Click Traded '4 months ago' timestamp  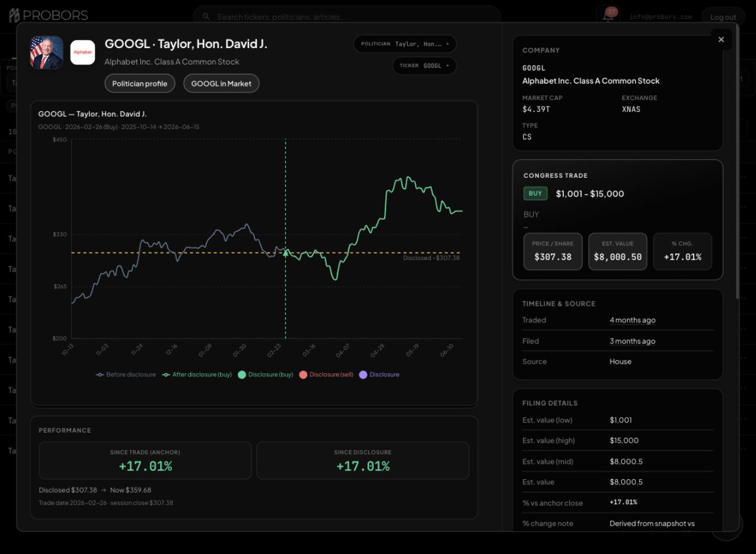[632, 320]
